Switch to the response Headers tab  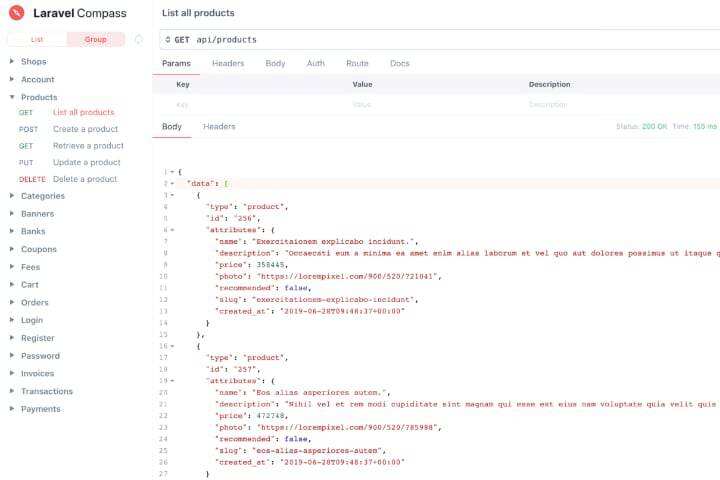click(219, 126)
